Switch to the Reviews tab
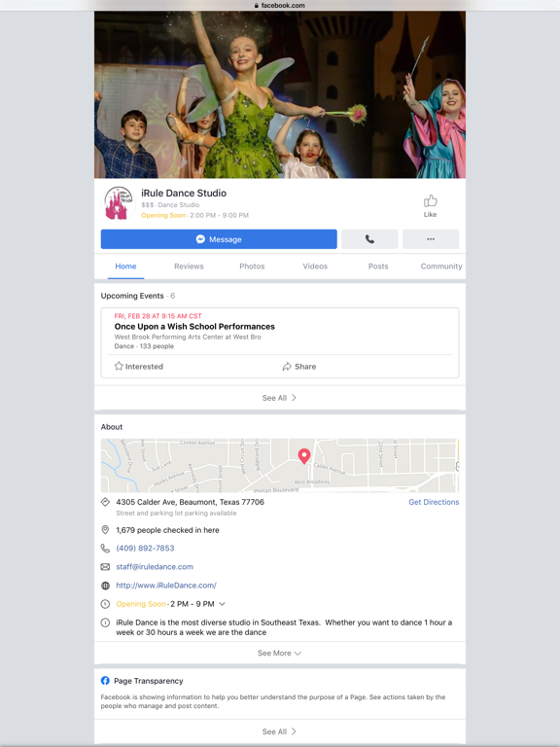Image resolution: width=560 pixels, height=747 pixels. tap(189, 267)
